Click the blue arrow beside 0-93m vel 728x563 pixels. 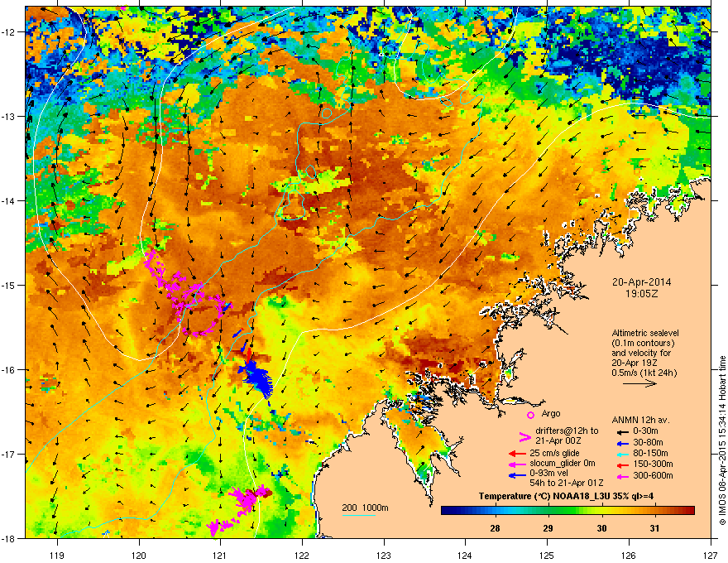tap(517, 475)
